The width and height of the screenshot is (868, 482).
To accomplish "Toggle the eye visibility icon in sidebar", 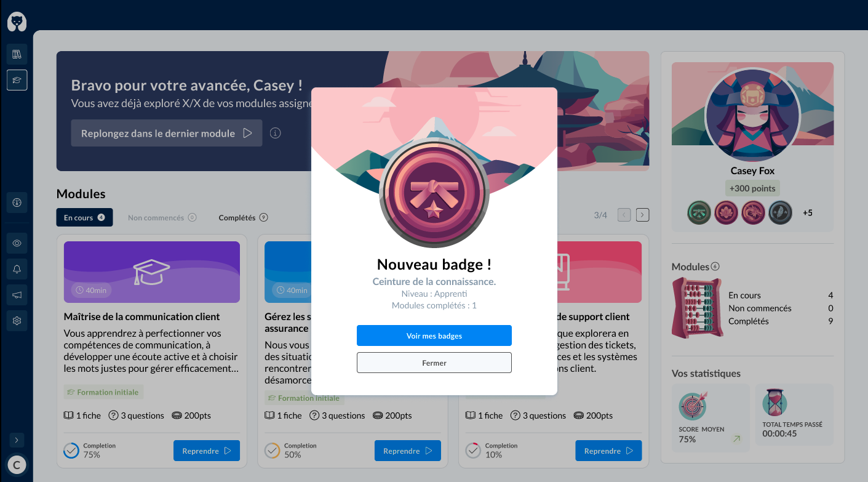I will [x=17, y=243].
